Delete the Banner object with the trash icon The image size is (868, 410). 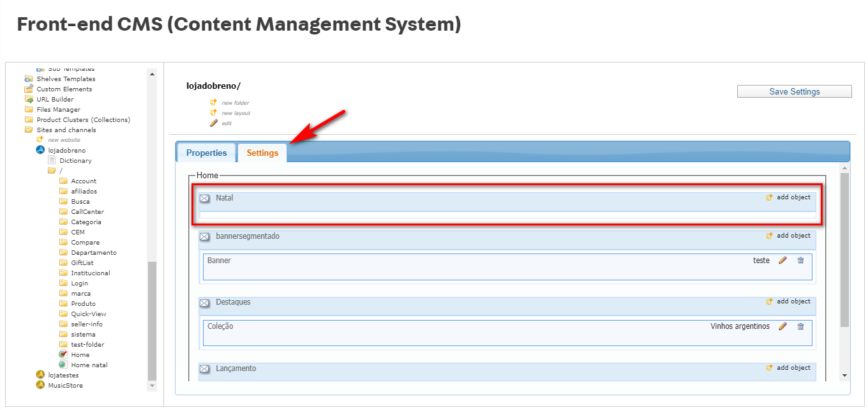800,261
